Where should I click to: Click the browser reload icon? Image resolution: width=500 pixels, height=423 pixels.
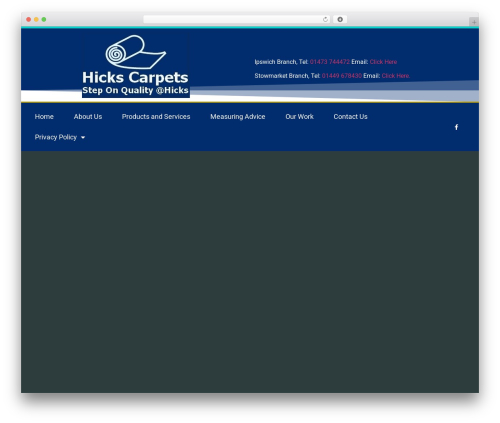[x=325, y=19]
